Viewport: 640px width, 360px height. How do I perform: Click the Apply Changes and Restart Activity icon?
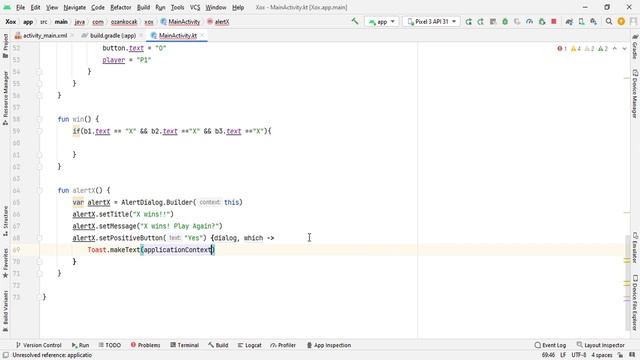[x=480, y=22]
